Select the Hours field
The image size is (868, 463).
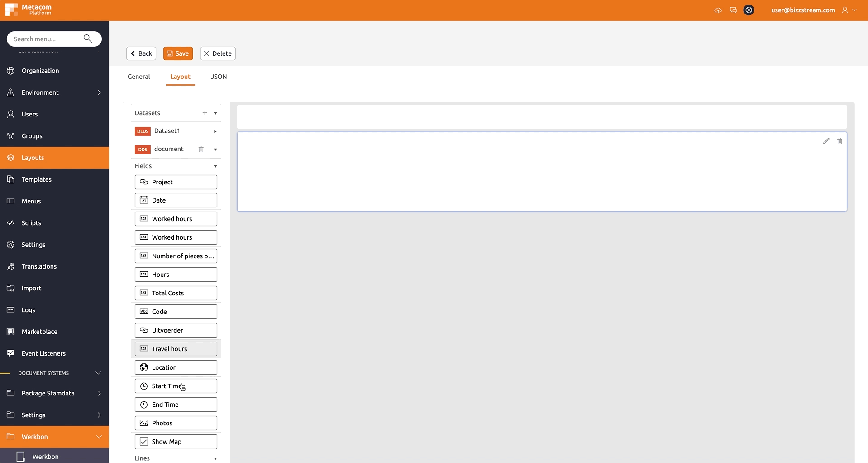[176, 275]
